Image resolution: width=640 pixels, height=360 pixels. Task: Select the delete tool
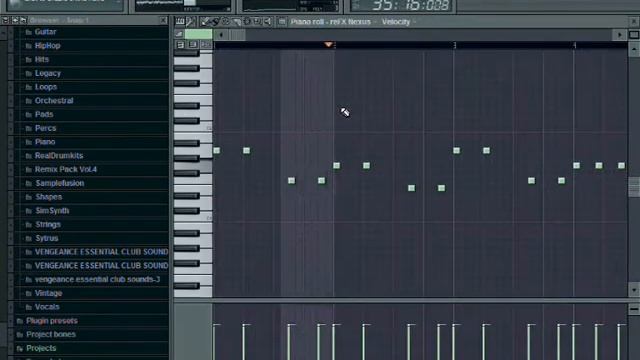[x=226, y=22]
